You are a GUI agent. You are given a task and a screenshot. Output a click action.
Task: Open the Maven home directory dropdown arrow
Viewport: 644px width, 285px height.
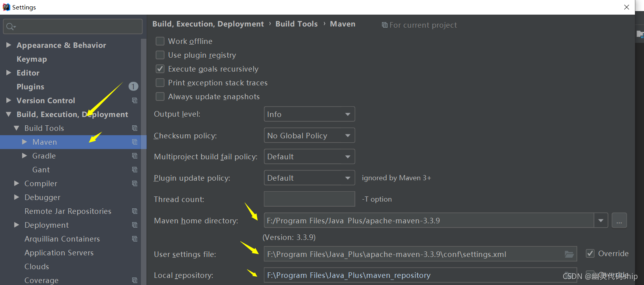[x=601, y=221]
